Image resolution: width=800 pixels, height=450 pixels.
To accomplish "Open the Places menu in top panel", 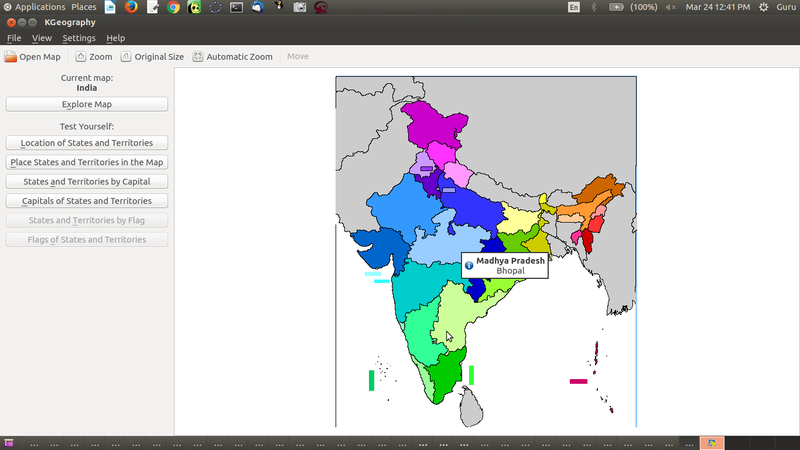I will (x=84, y=7).
